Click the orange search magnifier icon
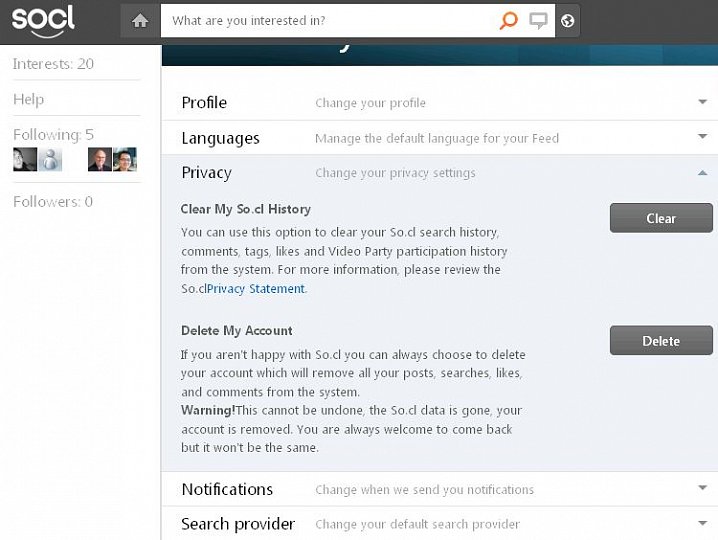This screenshot has height=540, width=718. pos(509,20)
